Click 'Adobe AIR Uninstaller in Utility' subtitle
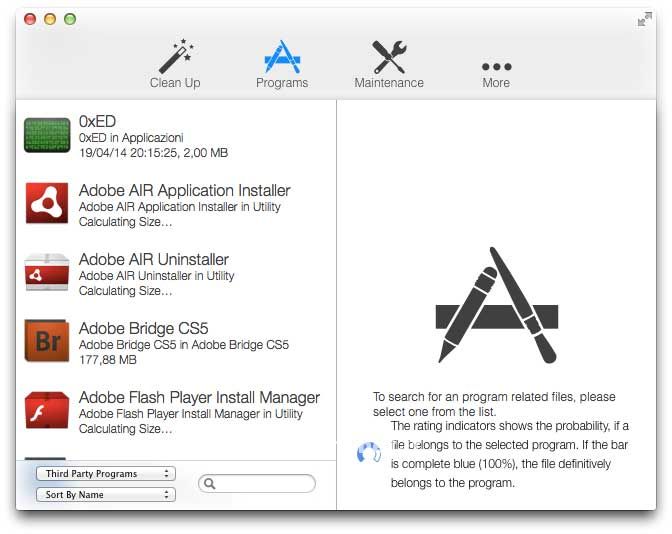Screen dimensions: 672x534 156,276
